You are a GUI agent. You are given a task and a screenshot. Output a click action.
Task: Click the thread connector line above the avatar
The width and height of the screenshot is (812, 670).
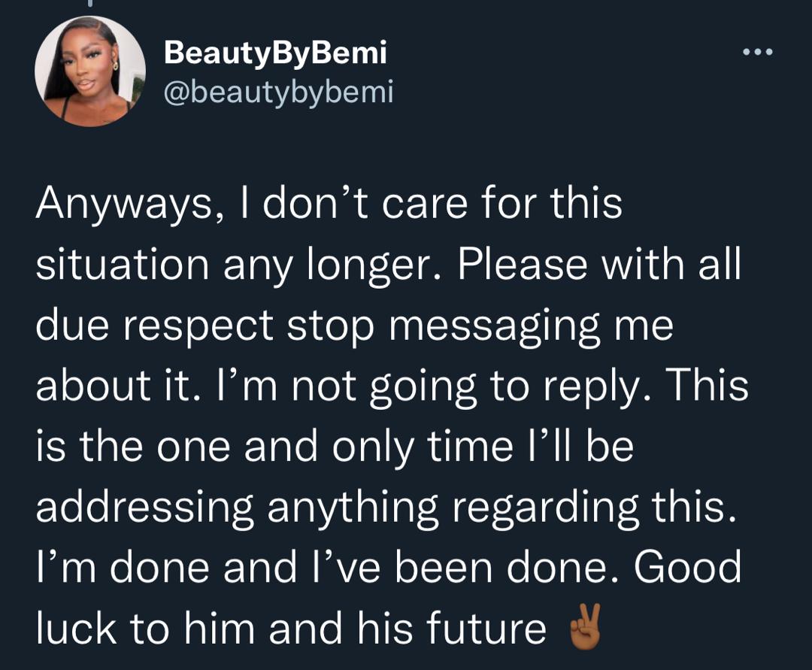coord(89,5)
